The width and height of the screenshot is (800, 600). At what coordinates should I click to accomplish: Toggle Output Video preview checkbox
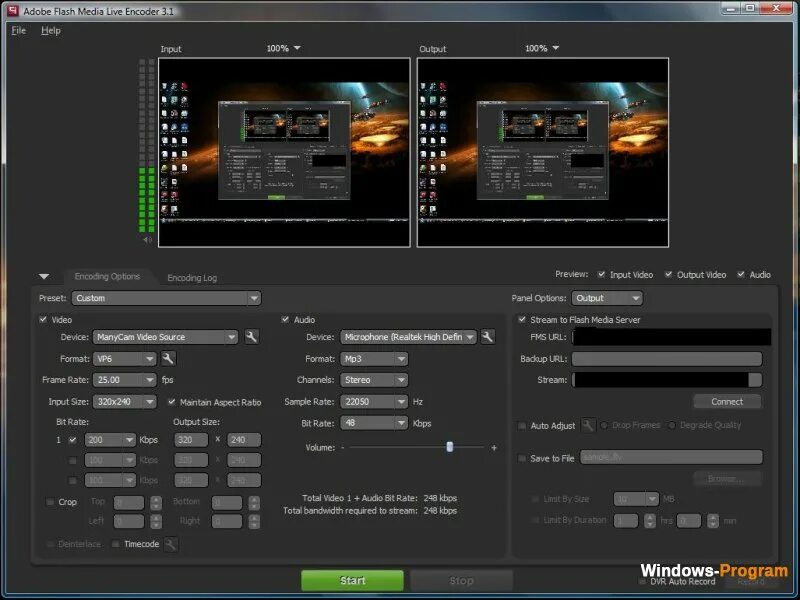[668, 274]
